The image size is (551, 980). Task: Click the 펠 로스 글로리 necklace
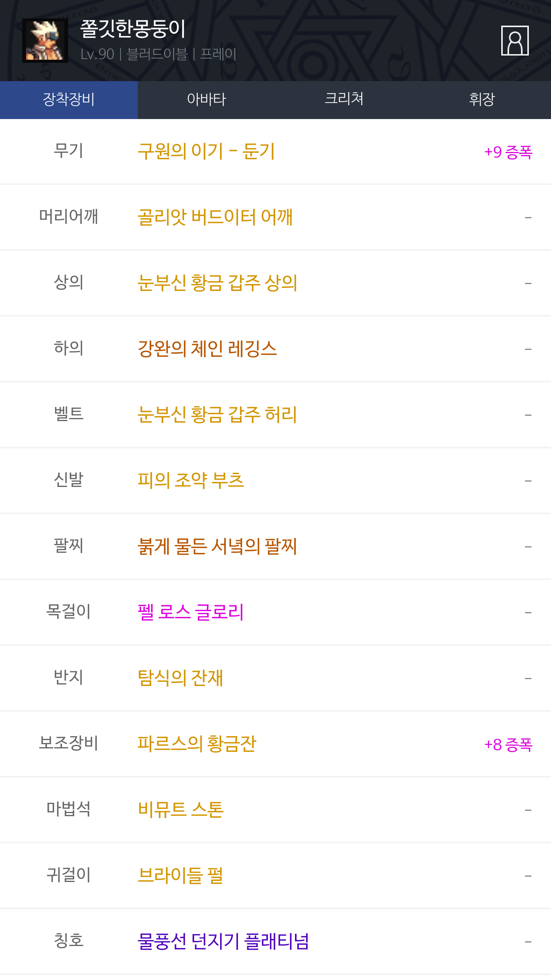tap(191, 612)
